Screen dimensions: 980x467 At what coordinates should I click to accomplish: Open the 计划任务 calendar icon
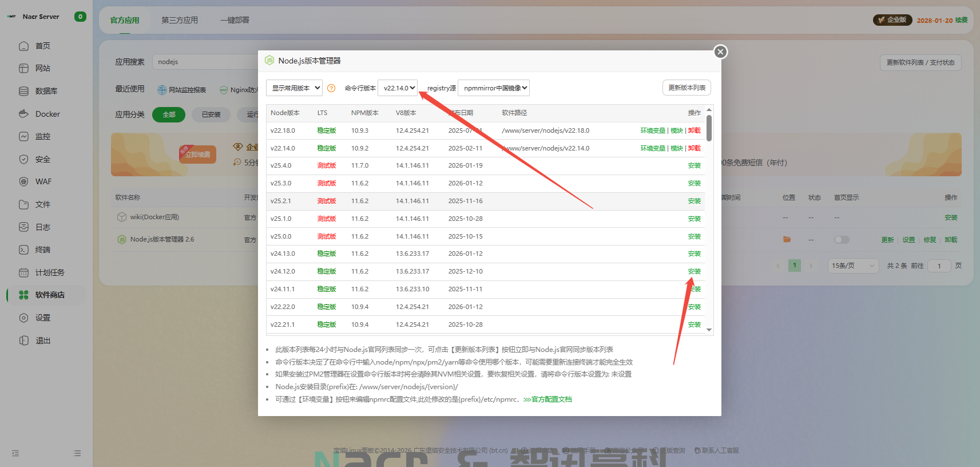tap(23, 272)
